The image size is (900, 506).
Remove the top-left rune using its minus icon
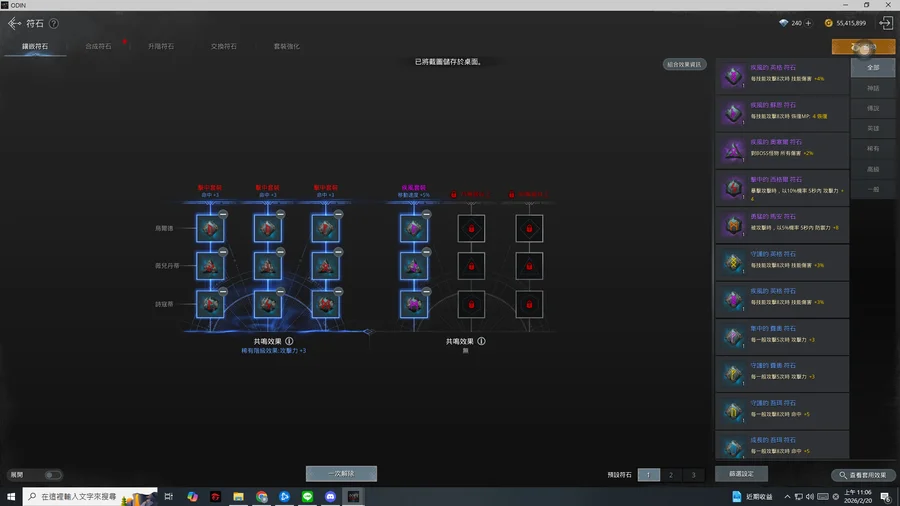[x=223, y=214]
